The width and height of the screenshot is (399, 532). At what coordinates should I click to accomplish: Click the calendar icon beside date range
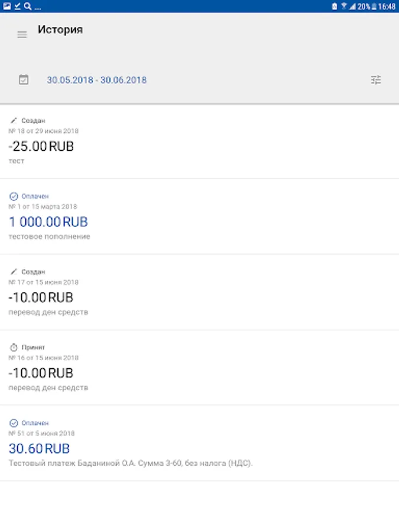24,80
